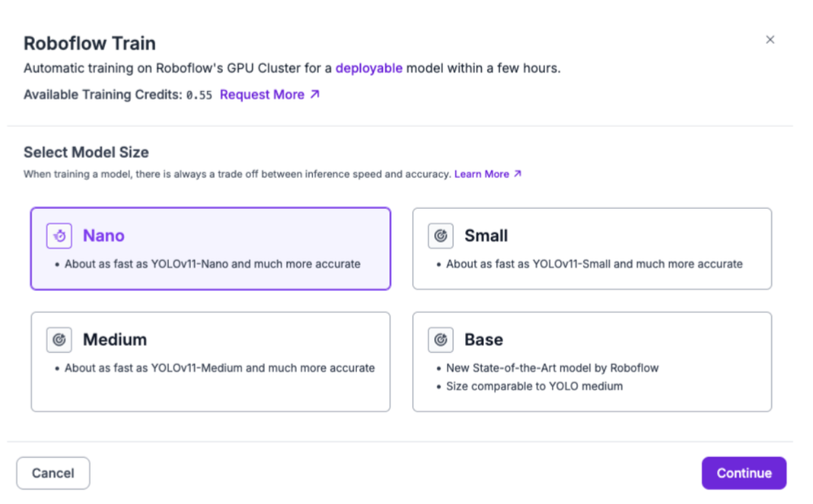Click the Base heading text
The image size is (813, 504).
(484, 340)
